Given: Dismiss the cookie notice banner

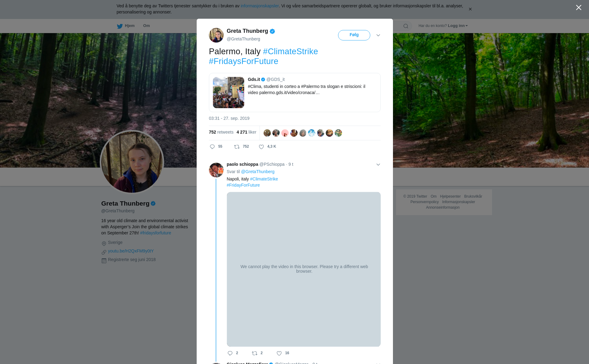Looking at the screenshot, I should point(470,9).
